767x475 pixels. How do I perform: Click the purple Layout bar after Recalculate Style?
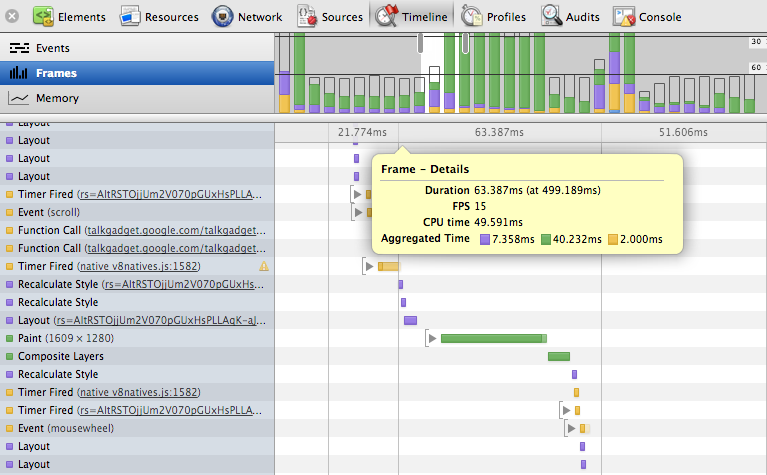(410, 320)
